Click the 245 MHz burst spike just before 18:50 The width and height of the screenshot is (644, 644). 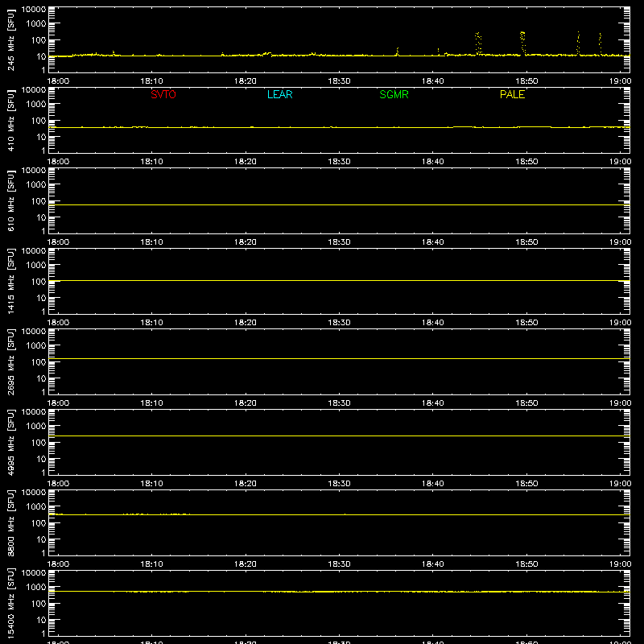tap(522, 43)
